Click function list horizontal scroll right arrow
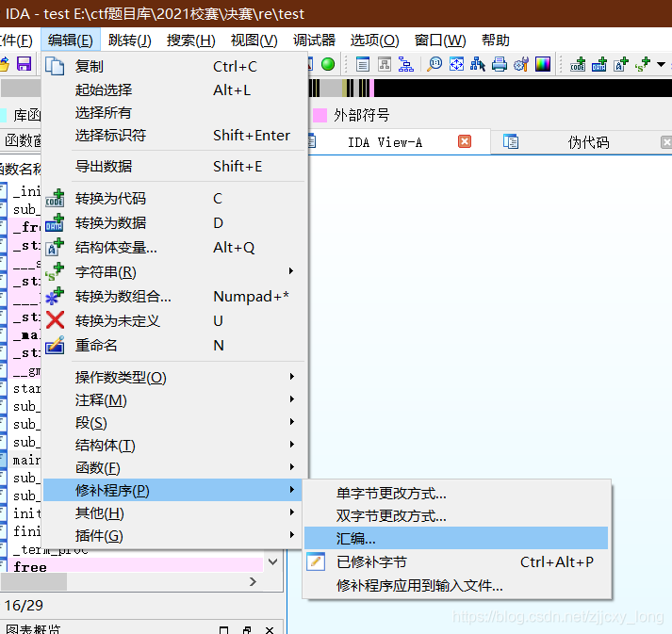Image resolution: width=672 pixels, height=634 pixels. pos(253,582)
